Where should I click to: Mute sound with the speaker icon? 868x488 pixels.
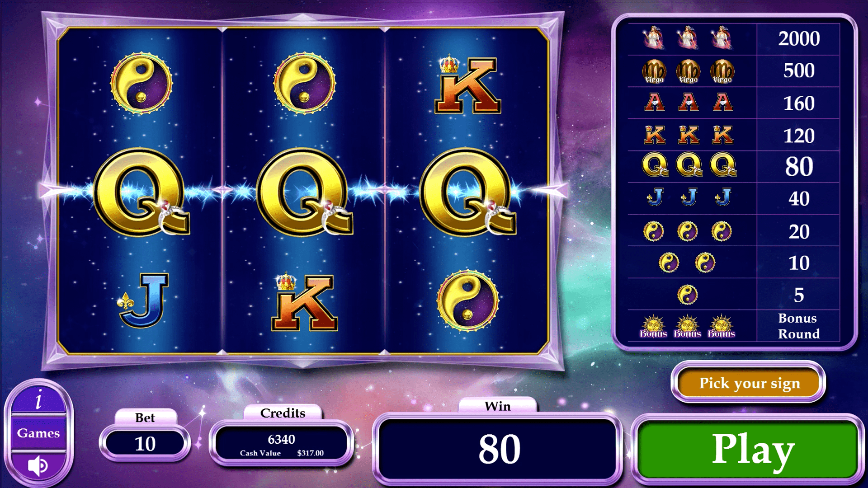click(38, 465)
